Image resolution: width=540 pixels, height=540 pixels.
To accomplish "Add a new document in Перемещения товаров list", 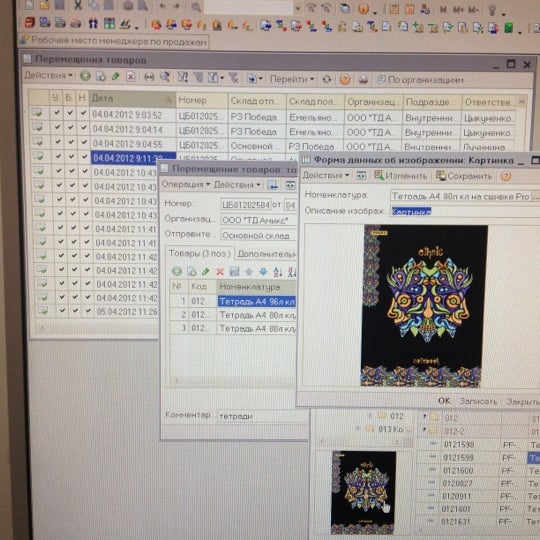I will click(x=85, y=76).
